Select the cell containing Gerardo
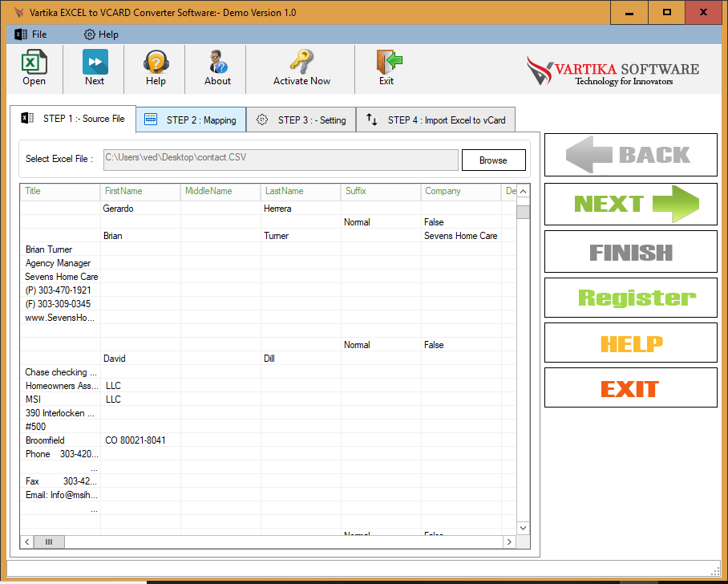The width and height of the screenshot is (728, 584). 140,209
